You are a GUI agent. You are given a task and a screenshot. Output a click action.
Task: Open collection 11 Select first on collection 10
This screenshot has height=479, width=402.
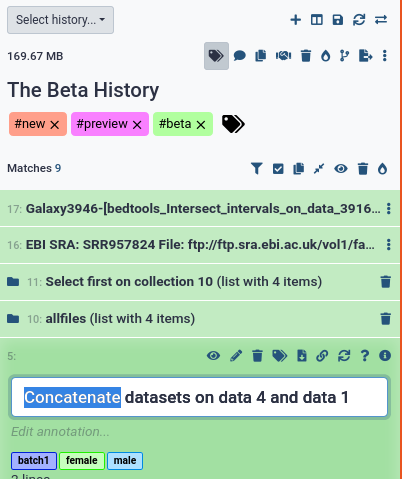pyautogui.click(x=184, y=282)
